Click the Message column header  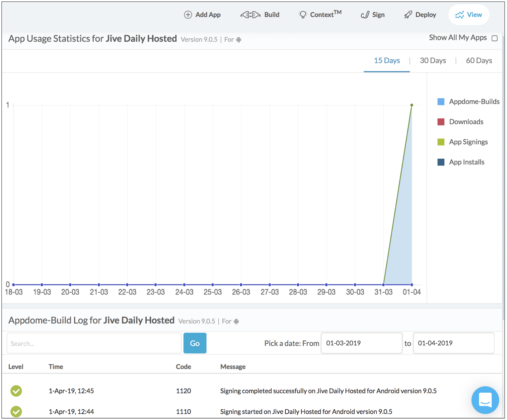click(x=233, y=367)
